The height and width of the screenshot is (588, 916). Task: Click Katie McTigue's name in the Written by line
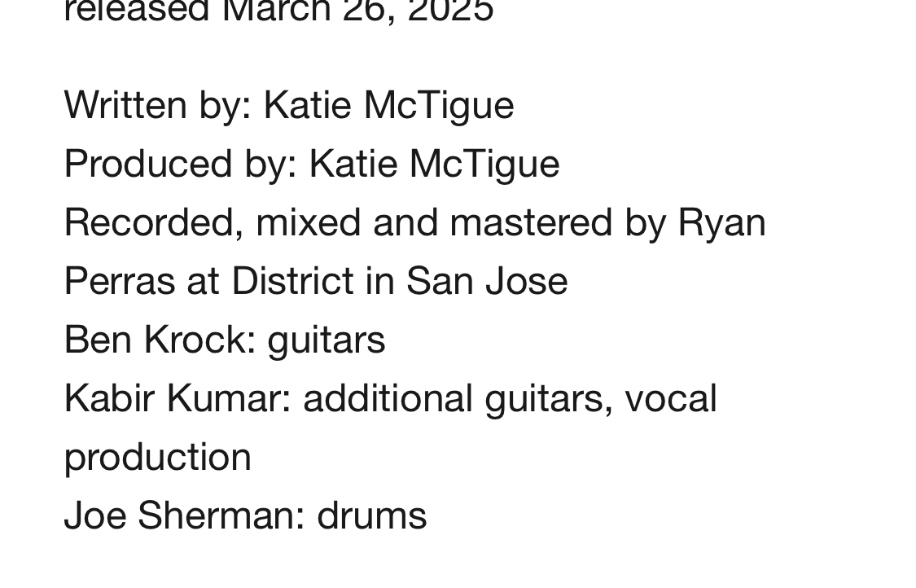click(388, 105)
